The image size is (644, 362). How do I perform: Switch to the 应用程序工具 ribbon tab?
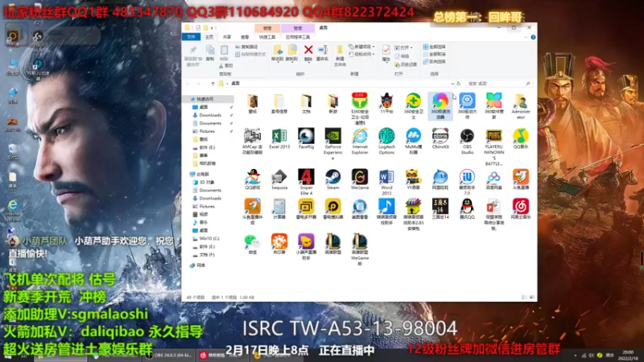[297, 37]
